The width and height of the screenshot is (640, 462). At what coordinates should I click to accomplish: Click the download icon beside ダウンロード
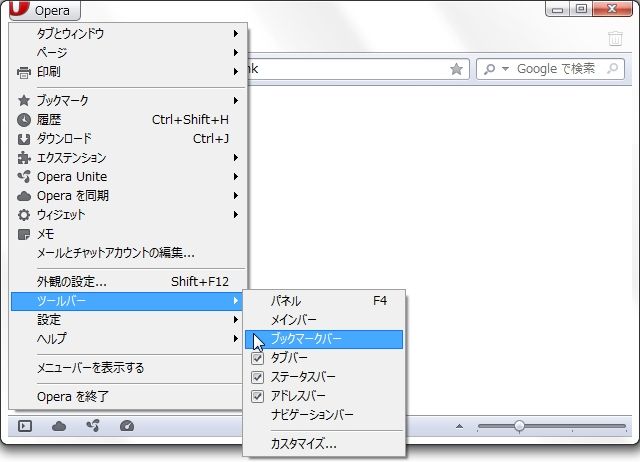pos(24,139)
